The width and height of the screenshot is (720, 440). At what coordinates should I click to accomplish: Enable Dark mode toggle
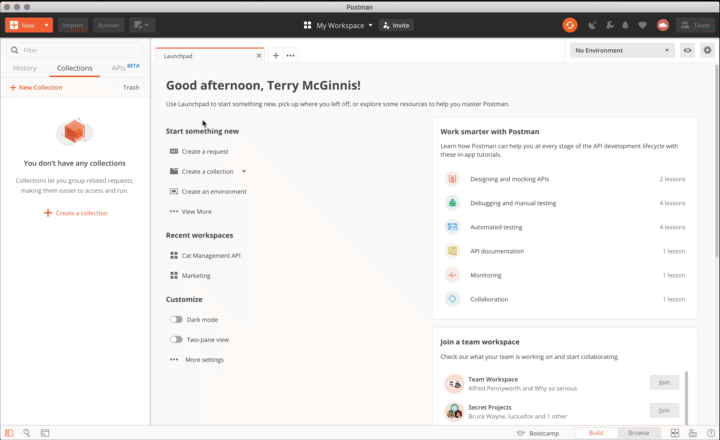pos(176,320)
